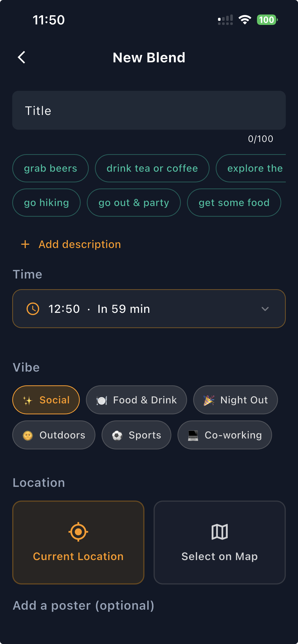Choose the "go hiking" suggestion chip
Screen dimensions: 298x644
click(x=46, y=203)
